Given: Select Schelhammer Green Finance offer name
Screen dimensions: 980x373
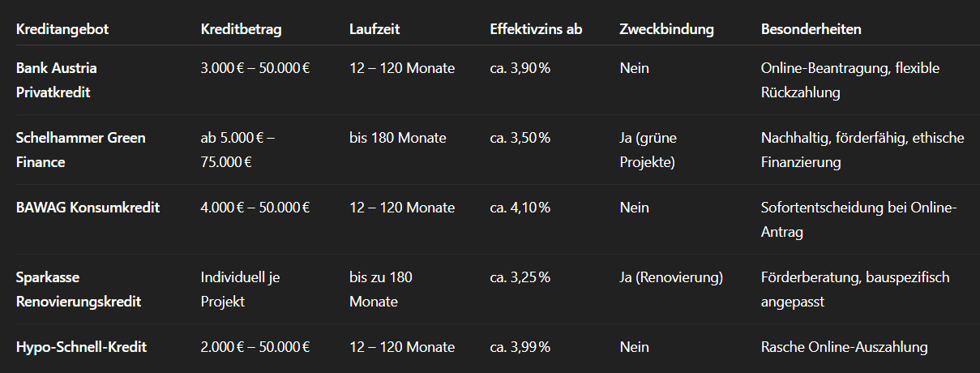Looking at the screenshot, I should (81, 150).
